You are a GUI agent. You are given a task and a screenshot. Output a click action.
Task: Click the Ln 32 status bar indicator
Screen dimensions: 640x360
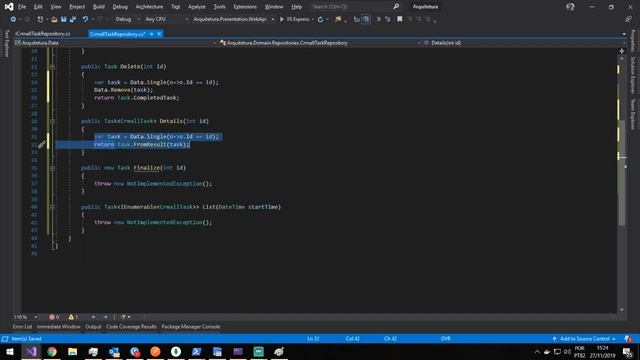point(313,339)
